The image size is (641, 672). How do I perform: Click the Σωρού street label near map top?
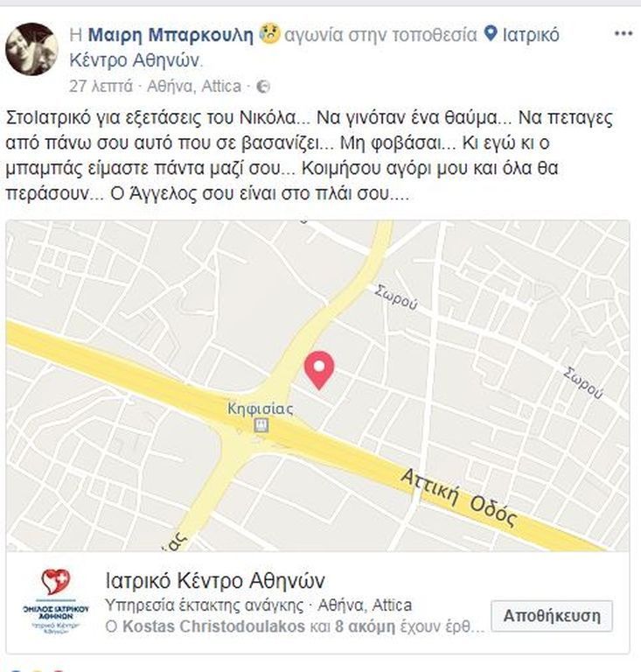pyautogui.click(x=395, y=297)
